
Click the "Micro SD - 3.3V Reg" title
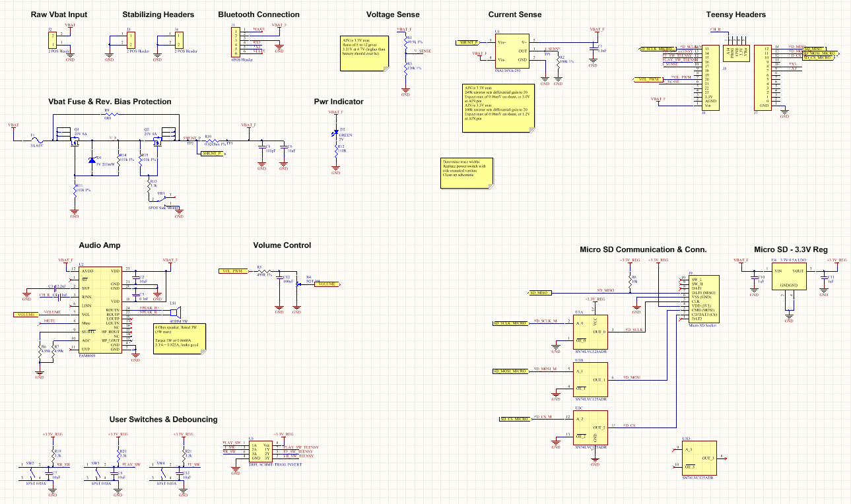click(x=790, y=249)
